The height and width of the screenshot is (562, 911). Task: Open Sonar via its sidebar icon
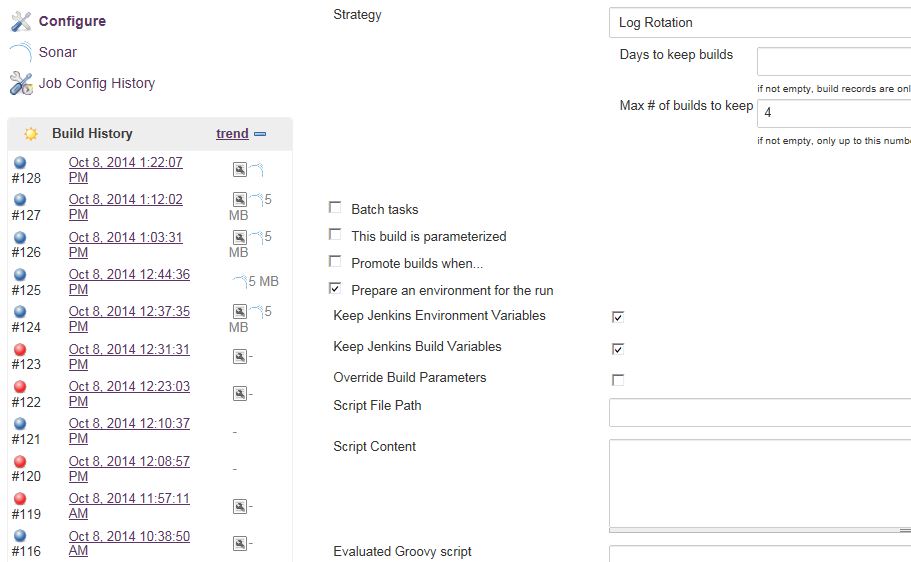tap(21, 53)
